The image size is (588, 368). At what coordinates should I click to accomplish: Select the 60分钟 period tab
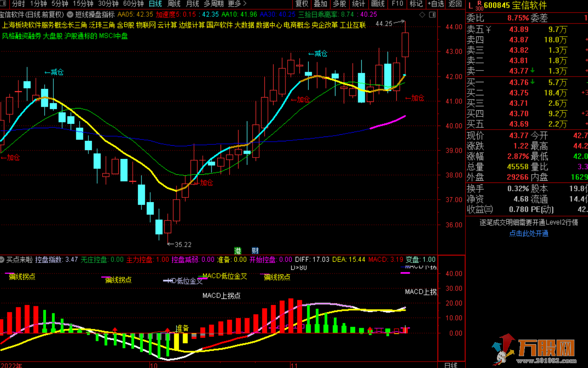tap(133, 4)
